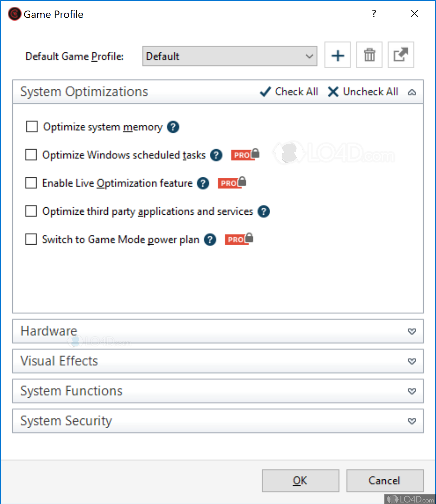This screenshot has width=436, height=504.
Task: Click Check All in System Optimizations
Action: (289, 92)
